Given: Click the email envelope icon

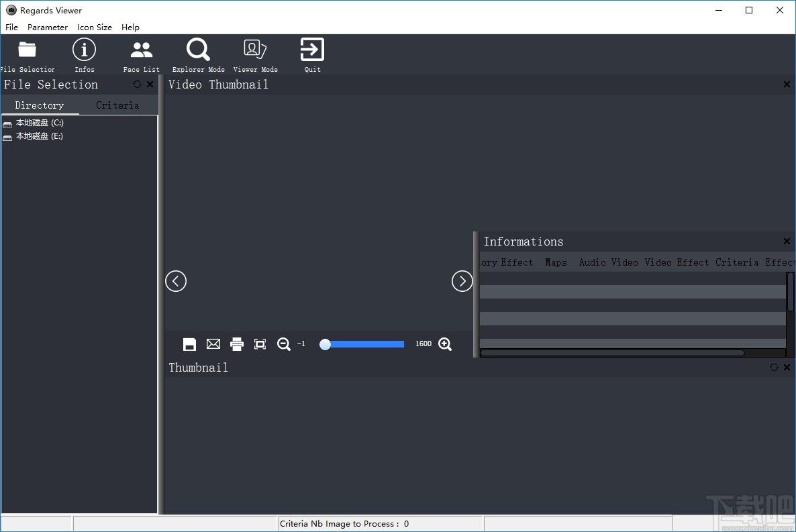Looking at the screenshot, I should pyautogui.click(x=213, y=344).
